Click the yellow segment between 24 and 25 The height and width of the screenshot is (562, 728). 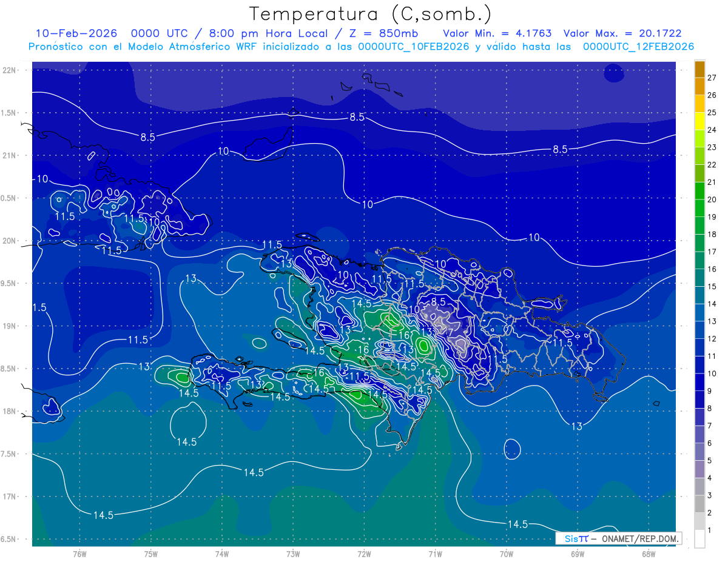699,121
